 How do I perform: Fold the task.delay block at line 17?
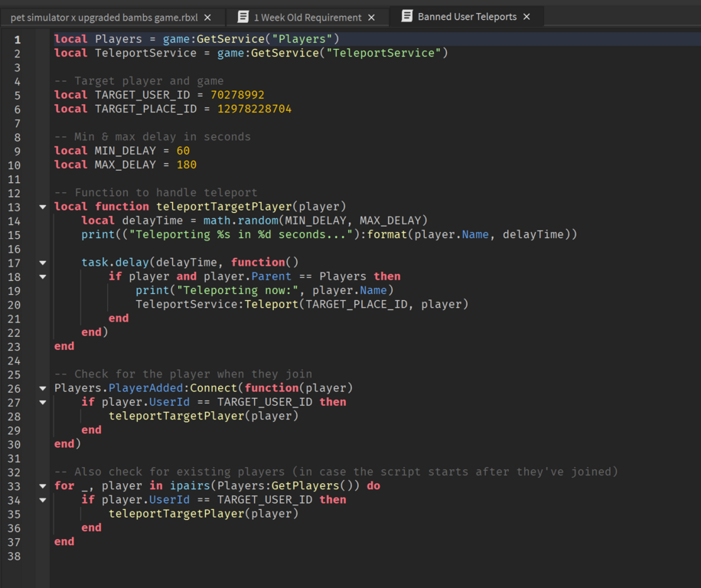(x=43, y=263)
